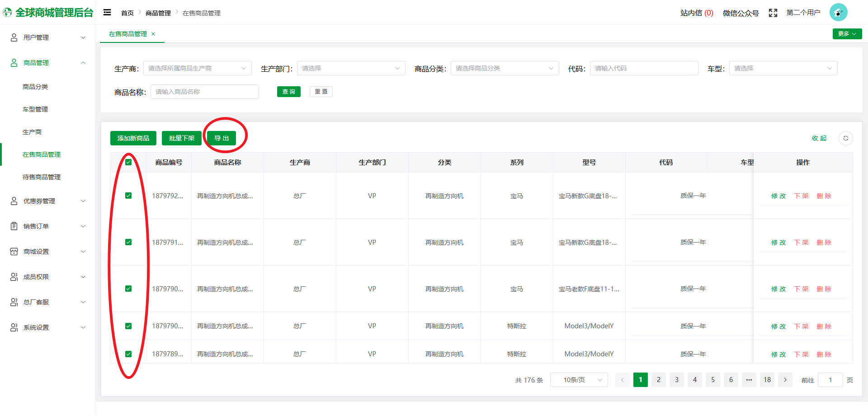Image resolution: width=868 pixels, height=415 pixels.
Task: Open 待售商品管理 in sidebar
Action: pos(42,177)
